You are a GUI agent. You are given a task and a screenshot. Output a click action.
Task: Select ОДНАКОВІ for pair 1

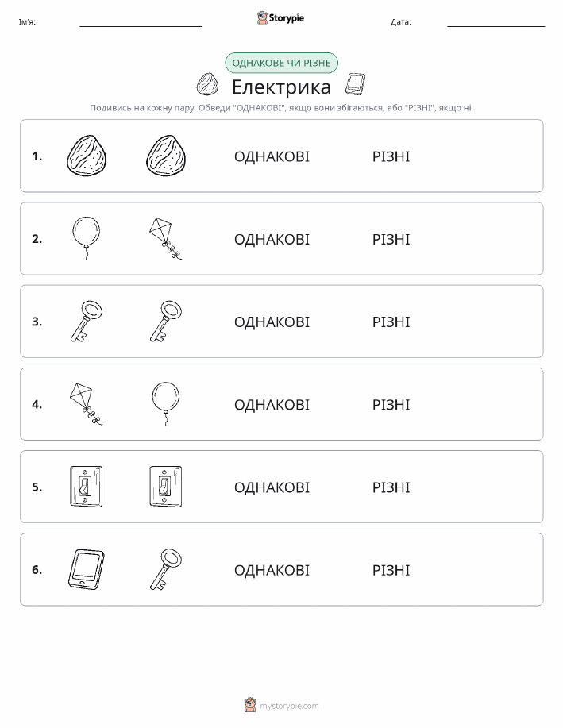[x=272, y=156]
